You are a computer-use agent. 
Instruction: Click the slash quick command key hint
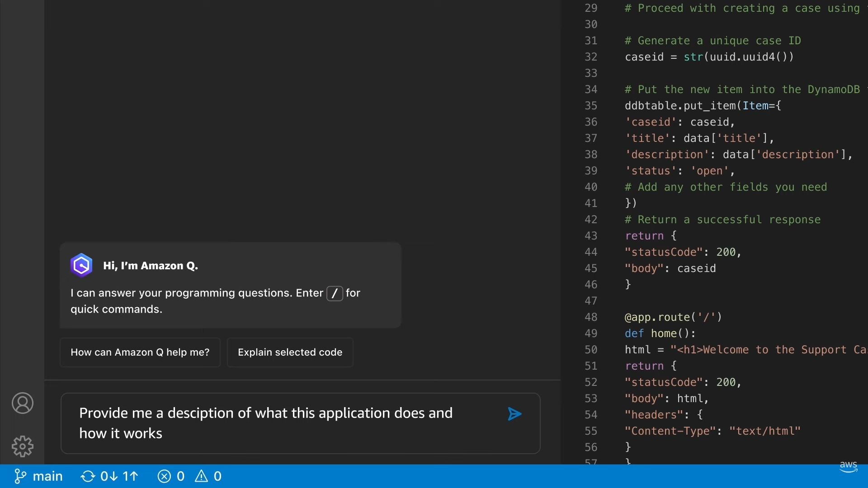335,293
